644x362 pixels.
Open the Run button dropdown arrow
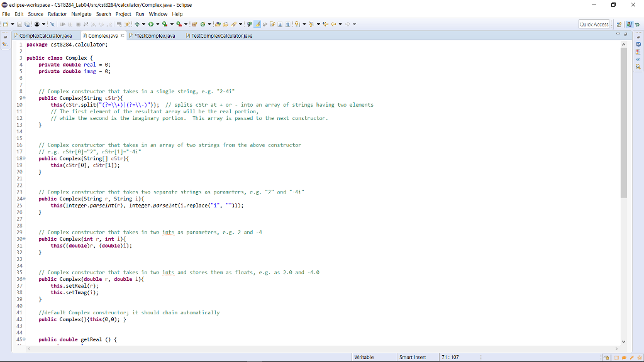(x=157, y=23)
